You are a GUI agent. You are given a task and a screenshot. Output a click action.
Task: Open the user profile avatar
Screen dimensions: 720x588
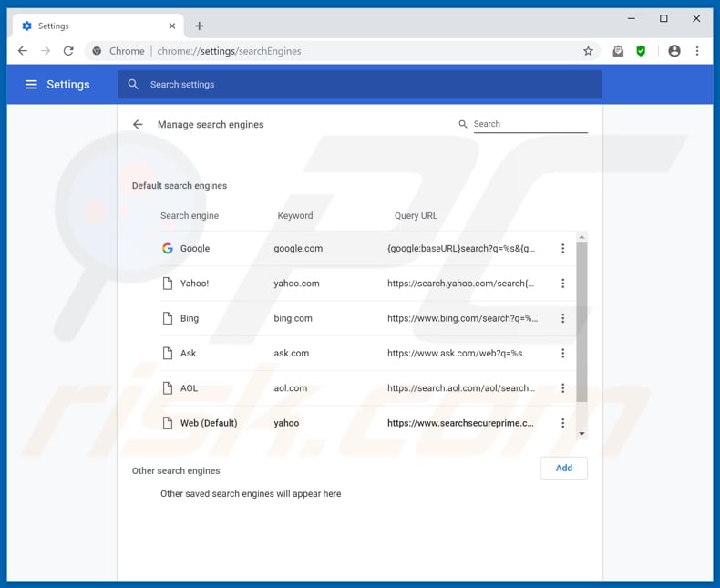click(x=674, y=51)
